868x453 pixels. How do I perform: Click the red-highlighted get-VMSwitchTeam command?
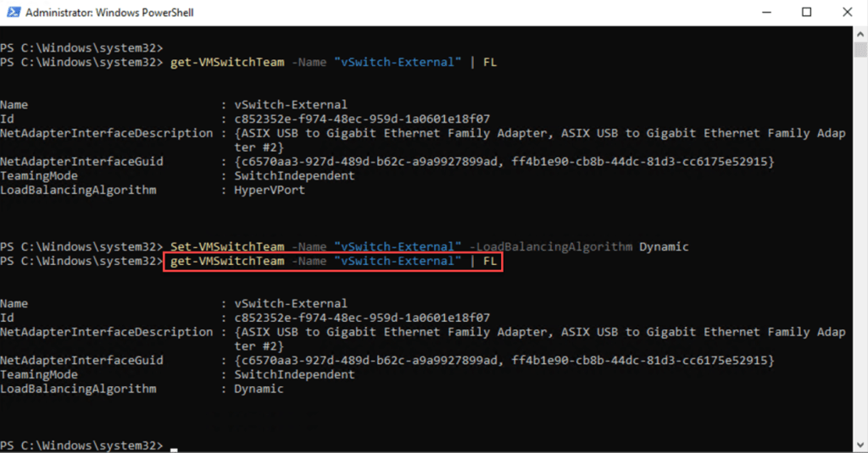pyautogui.click(x=333, y=262)
